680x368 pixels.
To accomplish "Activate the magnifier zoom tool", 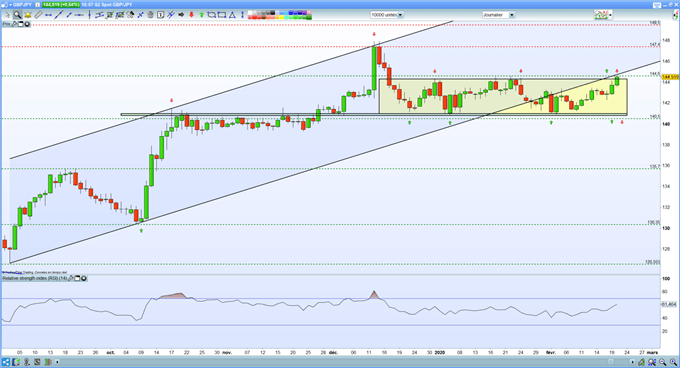I will [x=17, y=15].
